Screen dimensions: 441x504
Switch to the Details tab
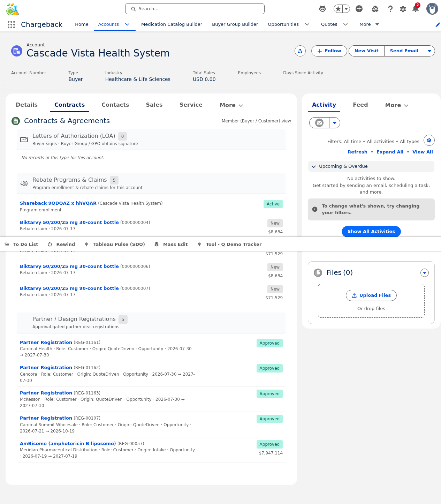27,105
